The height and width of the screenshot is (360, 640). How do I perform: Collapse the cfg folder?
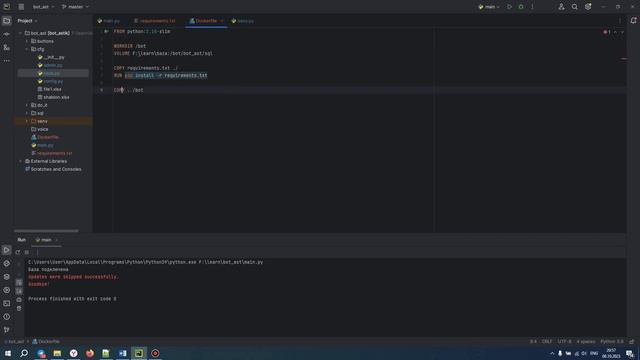pyautogui.click(x=27, y=49)
